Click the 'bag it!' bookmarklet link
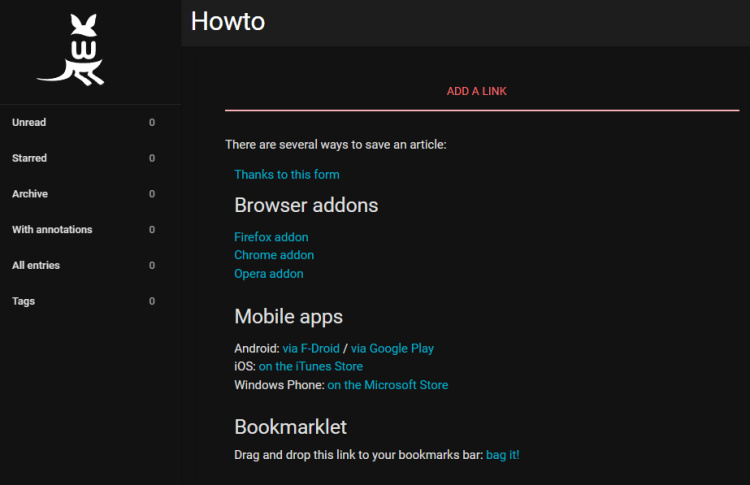This screenshot has width=750, height=485. pos(502,456)
